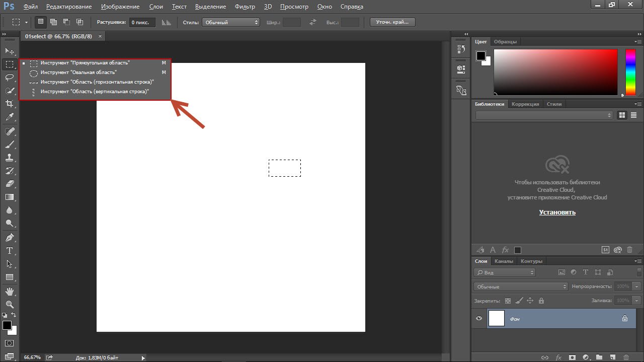Screen dimensions: 644x362
Task: Click the trash icon in Слои panel
Action: 626,357
